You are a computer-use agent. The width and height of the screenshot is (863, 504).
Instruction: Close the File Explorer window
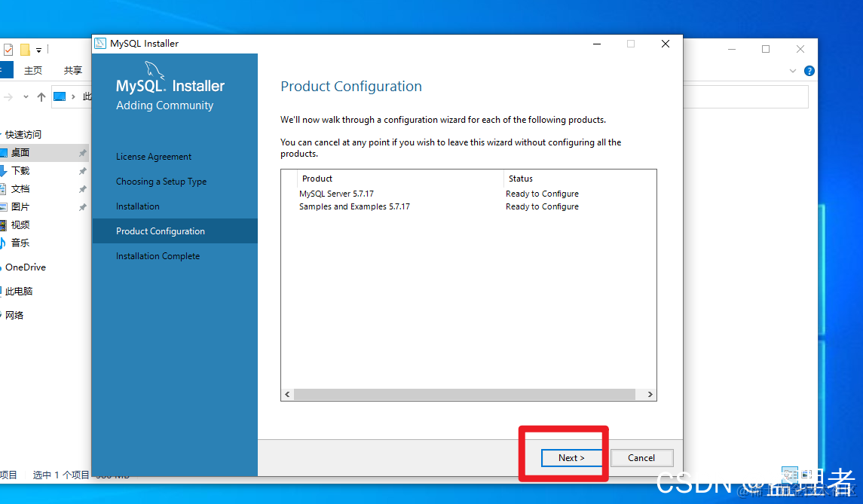(x=800, y=49)
